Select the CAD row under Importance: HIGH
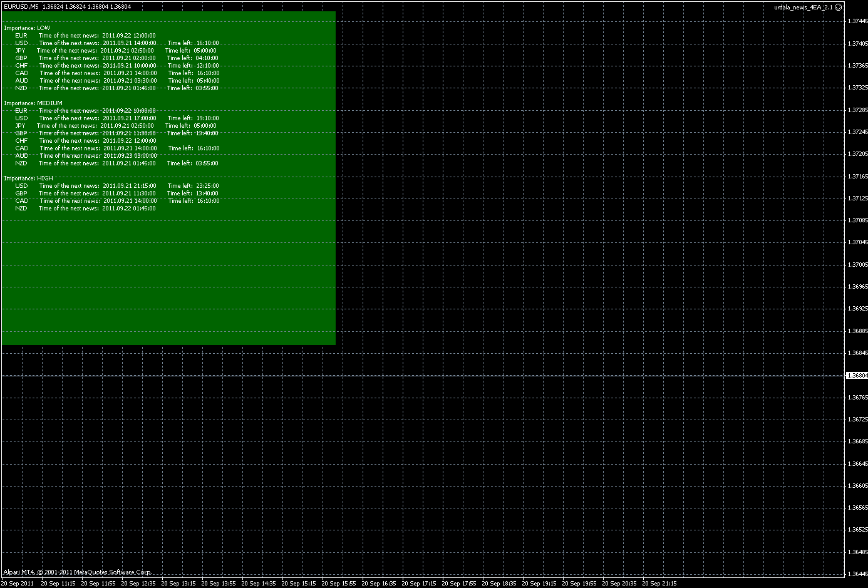868x588 pixels. 117,201
